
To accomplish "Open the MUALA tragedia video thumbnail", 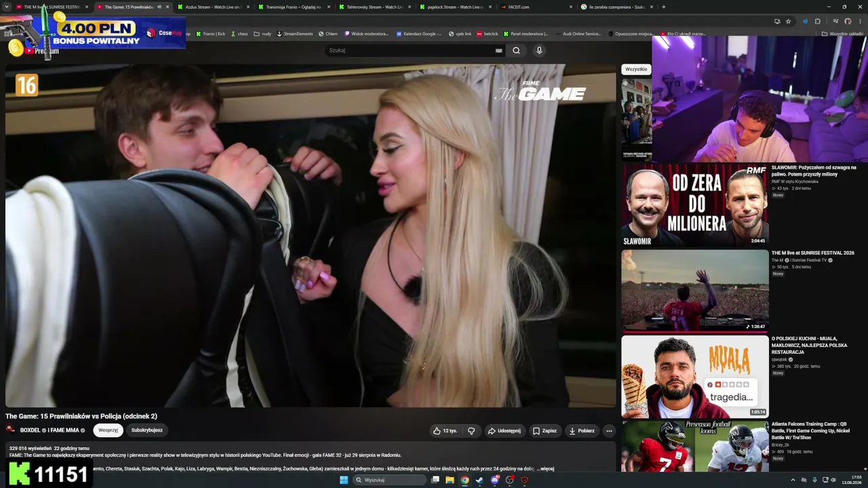I will pyautogui.click(x=695, y=377).
